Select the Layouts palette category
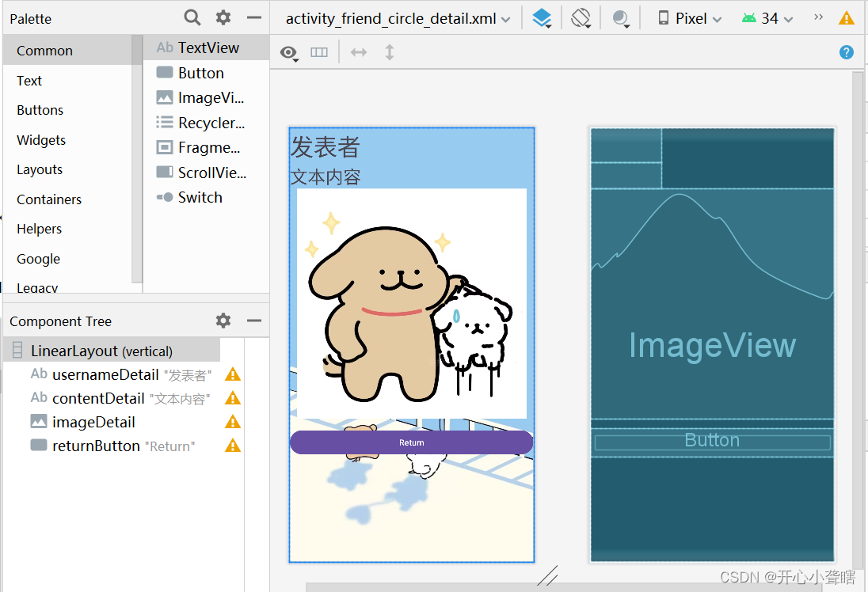The width and height of the screenshot is (868, 592). pyautogui.click(x=67, y=169)
